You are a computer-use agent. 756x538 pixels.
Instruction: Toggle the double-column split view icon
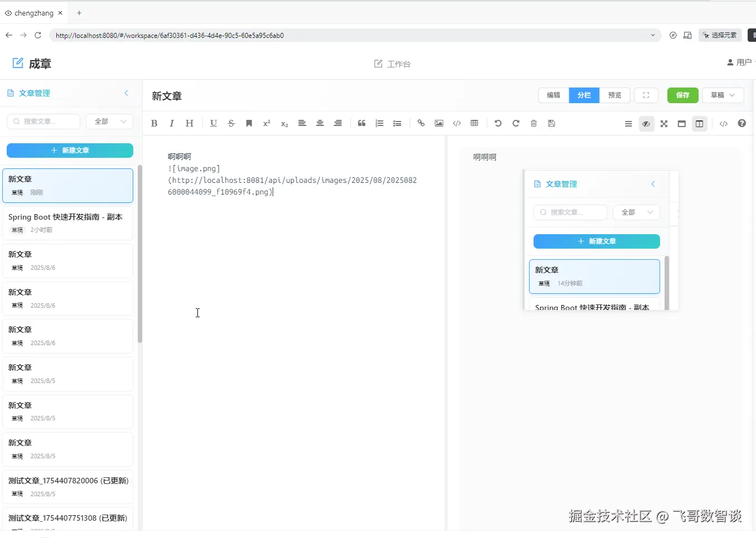[699, 124]
